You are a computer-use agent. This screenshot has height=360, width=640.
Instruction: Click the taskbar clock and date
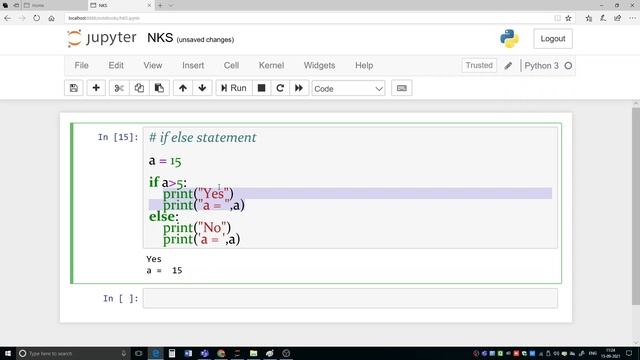click(x=611, y=353)
